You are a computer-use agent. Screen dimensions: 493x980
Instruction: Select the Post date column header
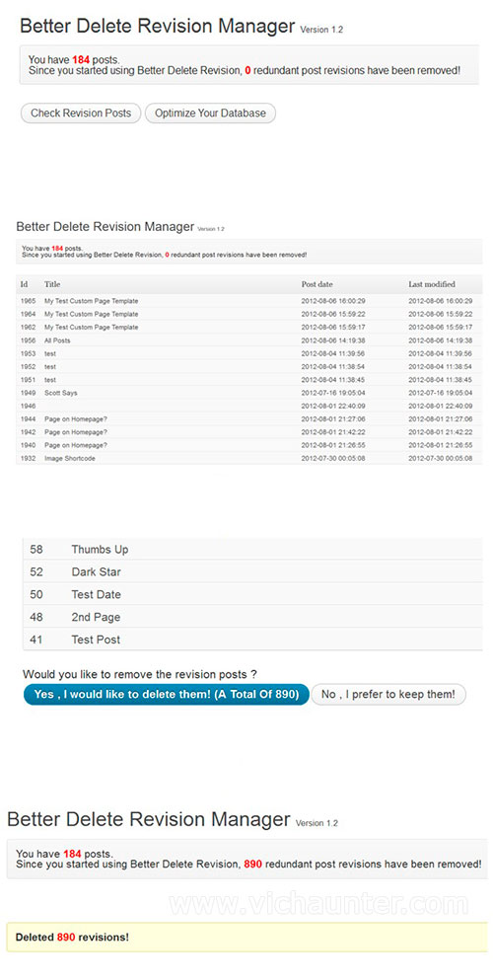coord(317,284)
